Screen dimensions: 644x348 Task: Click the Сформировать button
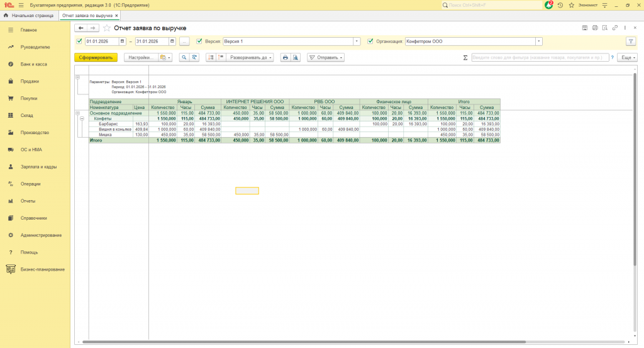coord(96,57)
